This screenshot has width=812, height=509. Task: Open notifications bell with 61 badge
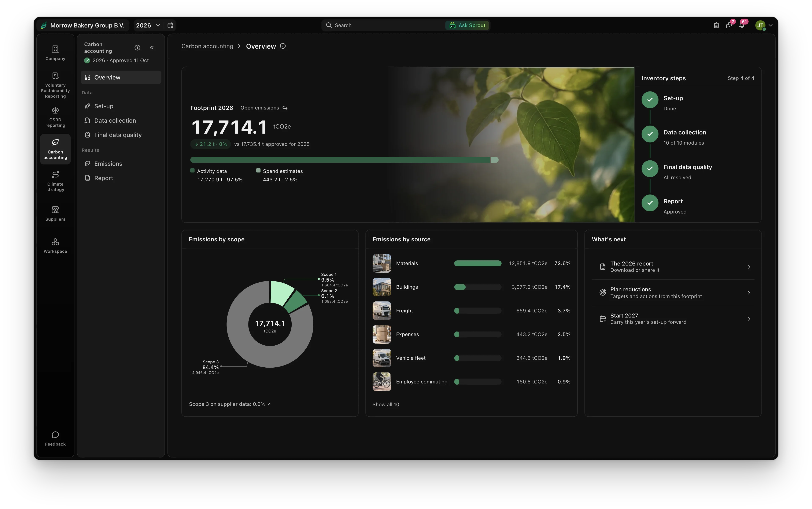tap(742, 25)
